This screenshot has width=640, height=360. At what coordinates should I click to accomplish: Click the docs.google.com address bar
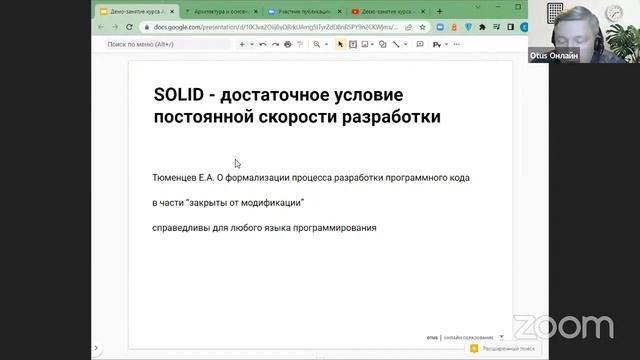click(x=276, y=27)
